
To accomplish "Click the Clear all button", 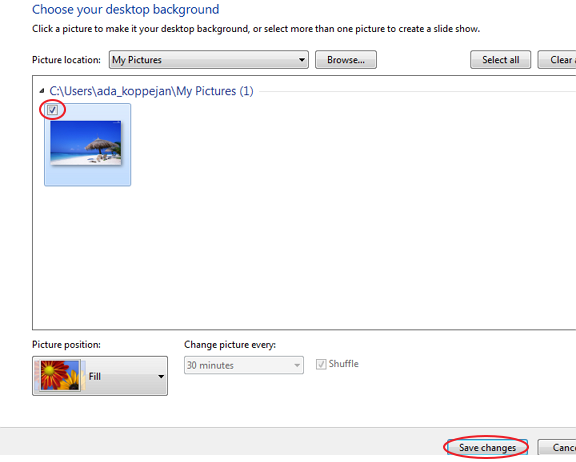I will 557,59.
